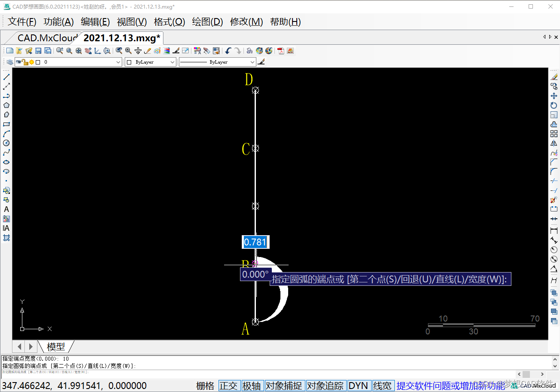This screenshot has width=560, height=392.
Task: Toggle 对象捕捉 object snap
Action: tap(284, 386)
